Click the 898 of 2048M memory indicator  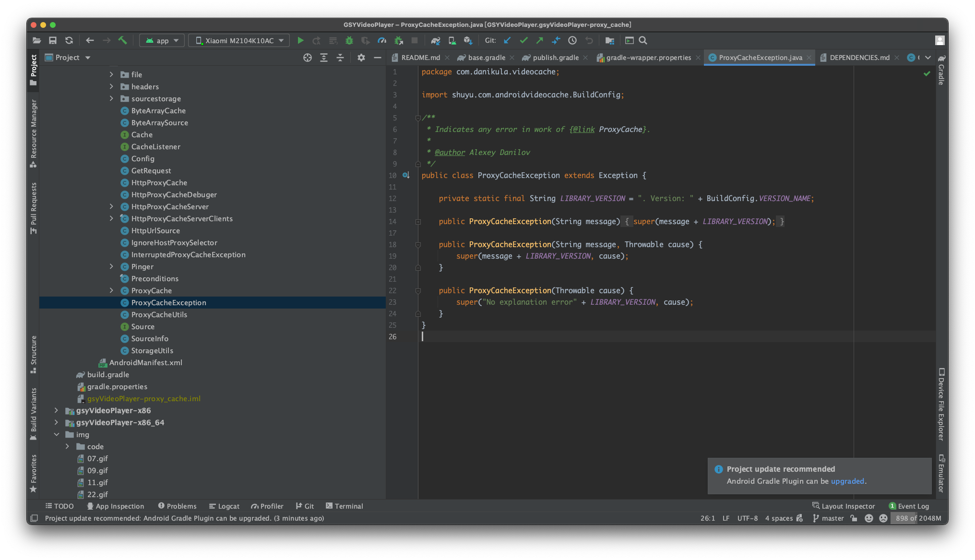tap(917, 518)
